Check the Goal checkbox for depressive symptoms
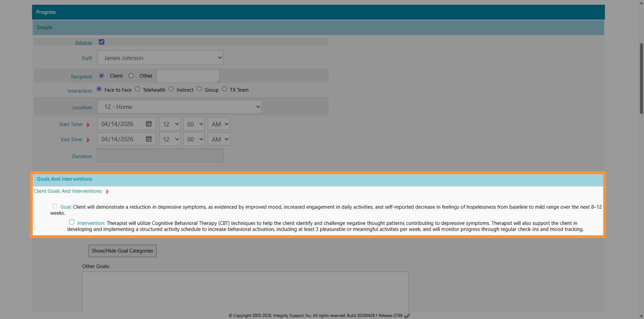Image resolution: width=644 pixels, height=319 pixels. 55,206
